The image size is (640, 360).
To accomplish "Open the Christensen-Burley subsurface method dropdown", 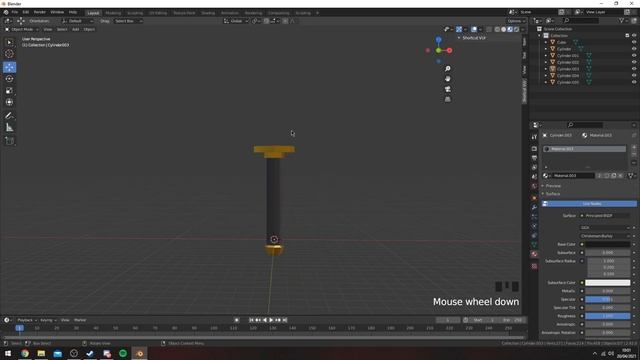I will 605,236.
